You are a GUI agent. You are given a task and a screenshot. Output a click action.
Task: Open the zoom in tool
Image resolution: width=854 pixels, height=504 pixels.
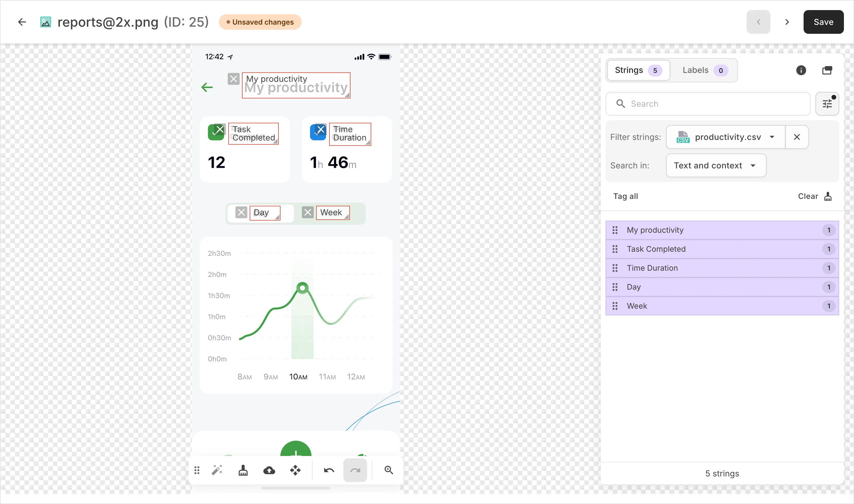point(389,470)
